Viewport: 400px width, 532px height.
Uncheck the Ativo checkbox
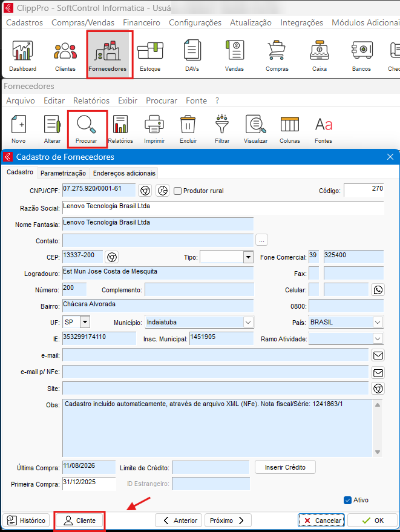(x=347, y=500)
